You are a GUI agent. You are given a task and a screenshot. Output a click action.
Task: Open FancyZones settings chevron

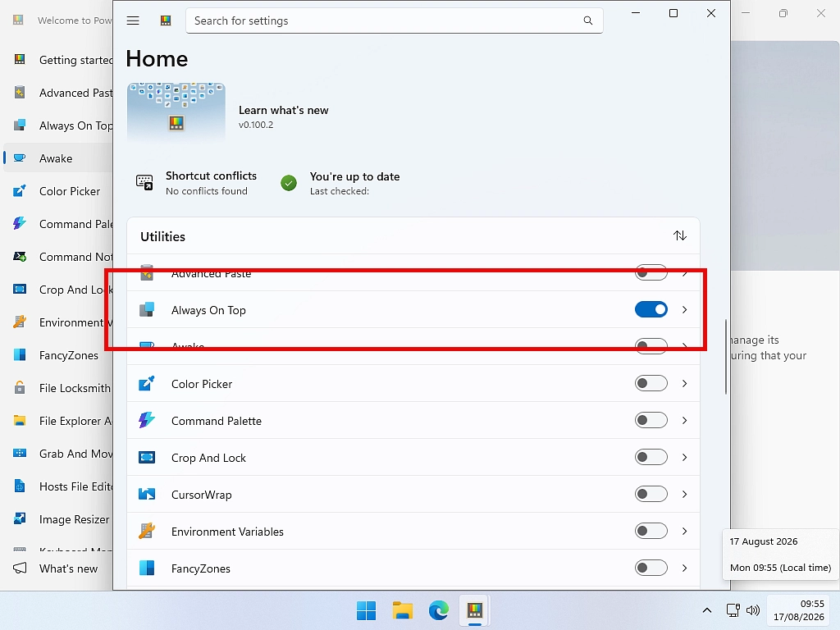pyautogui.click(x=685, y=568)
